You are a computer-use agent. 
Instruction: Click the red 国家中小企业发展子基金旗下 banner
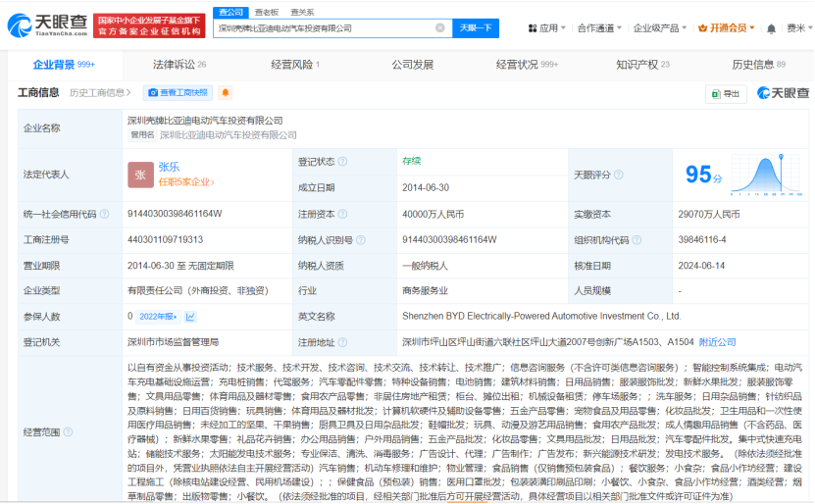tap(149, 25)
